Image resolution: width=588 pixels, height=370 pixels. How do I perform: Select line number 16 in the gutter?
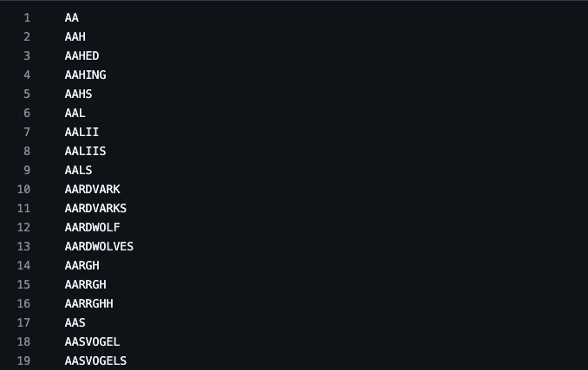(x=23, y=303)
